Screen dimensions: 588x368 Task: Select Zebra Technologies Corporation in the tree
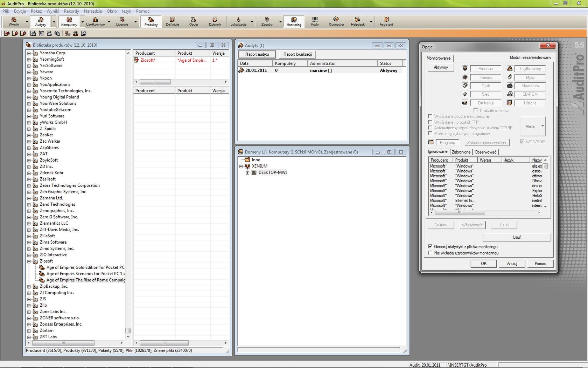(x=70, y=185)
